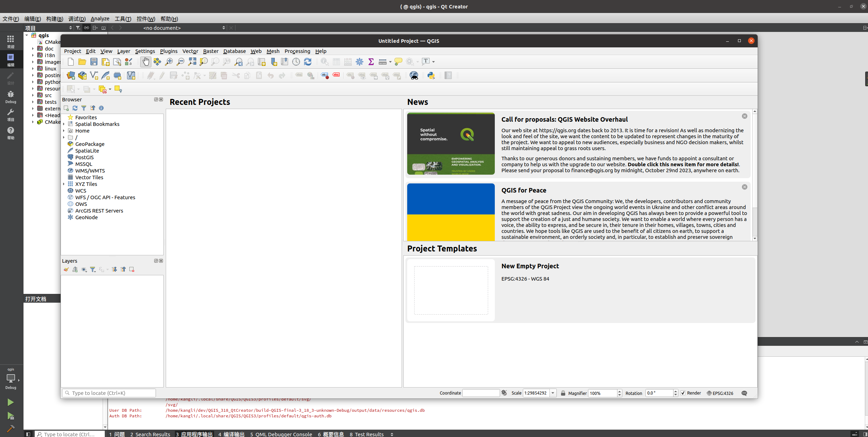This screenshot has width=868, height=437.
Task: Open the Manage Map Themes eye icon
Action: tap(84, 269)
